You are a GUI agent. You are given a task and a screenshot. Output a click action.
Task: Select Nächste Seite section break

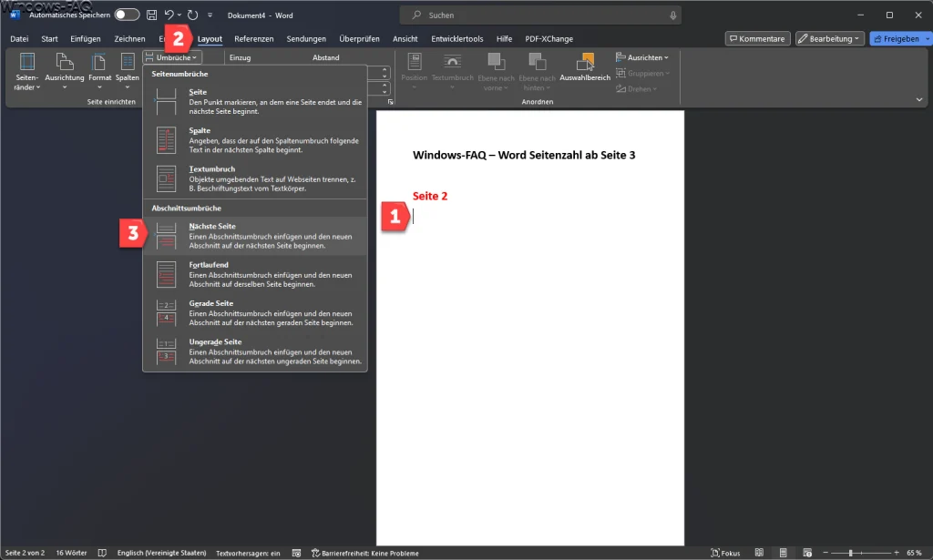(255, 236)
